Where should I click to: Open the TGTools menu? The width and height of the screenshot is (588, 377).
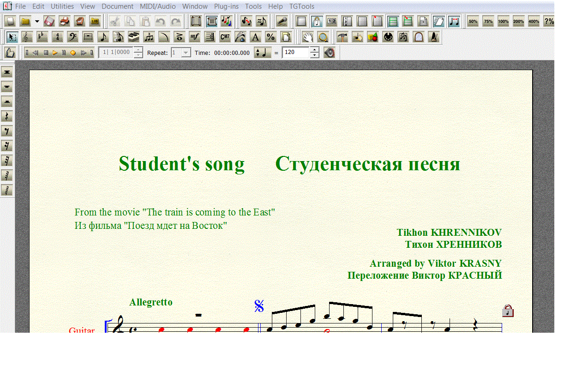coord(302,6)
